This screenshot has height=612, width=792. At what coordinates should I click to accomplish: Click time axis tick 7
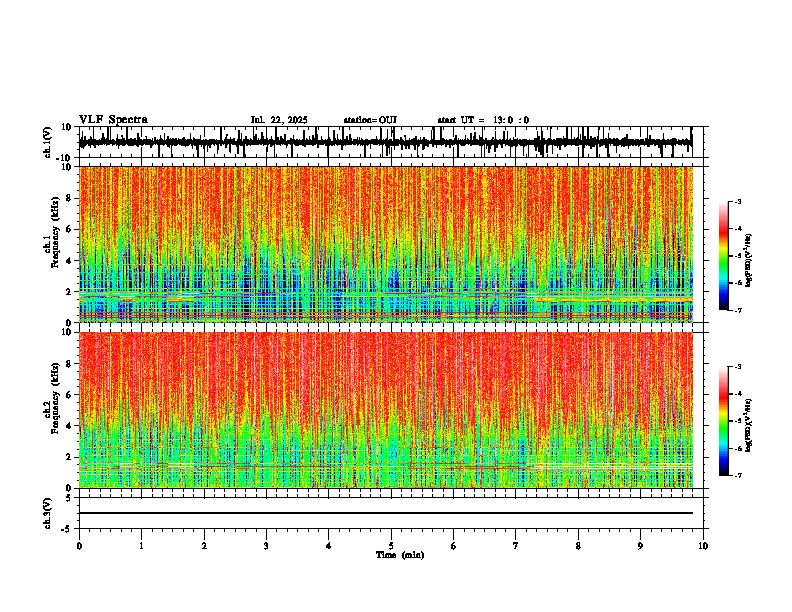click(x=516, y=546)
